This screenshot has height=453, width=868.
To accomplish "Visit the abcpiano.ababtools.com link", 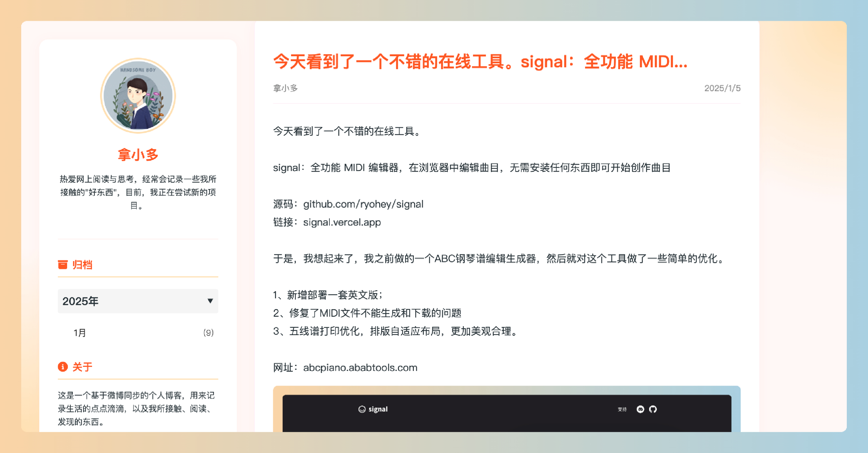I will pyautogui.click(x=360, y=368).
